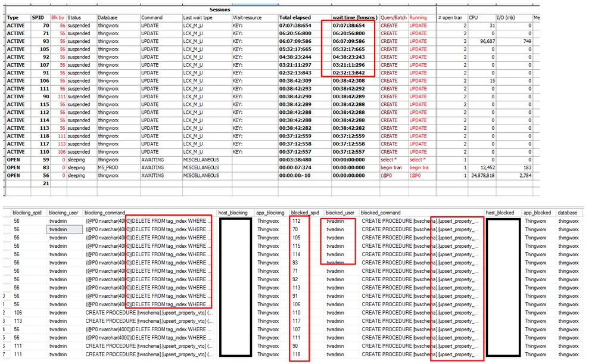The width and height of the screenshot is (595, 364).
Task: Click the 'app_blocking' column header
Action: [x=270, y=213]
